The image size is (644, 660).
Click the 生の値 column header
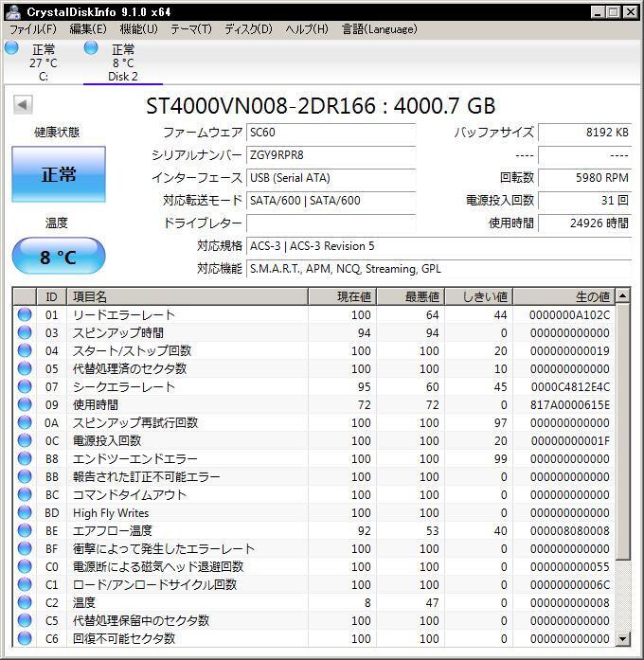564,296
